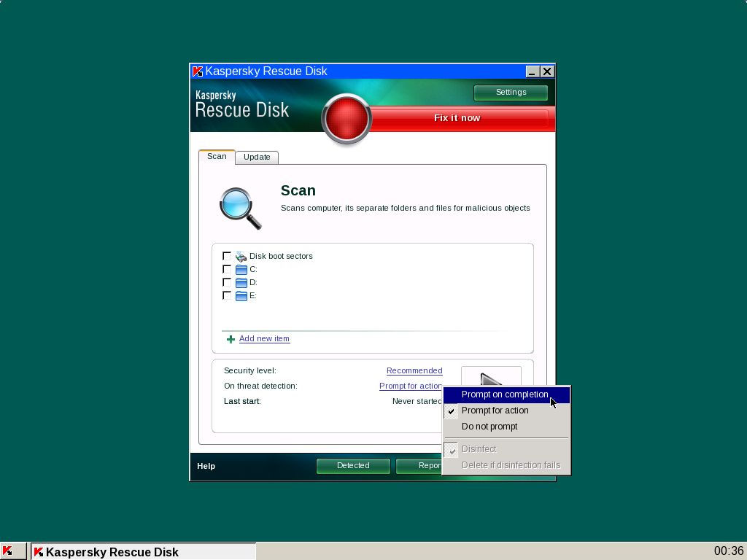
Task: Open the Recommended security level dropdown
Action: [414, 370]
